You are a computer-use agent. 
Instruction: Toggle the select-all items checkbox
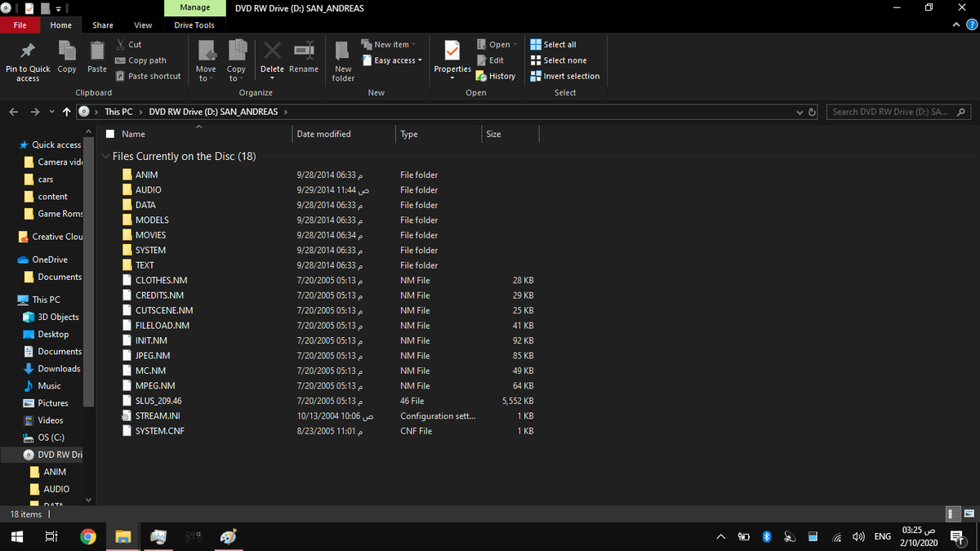click(111, 134)
